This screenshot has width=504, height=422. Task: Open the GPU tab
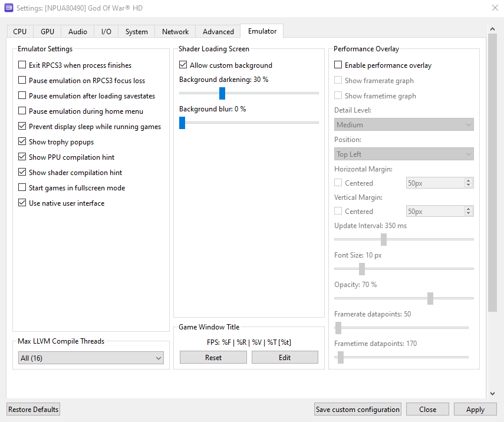[47, 32]
